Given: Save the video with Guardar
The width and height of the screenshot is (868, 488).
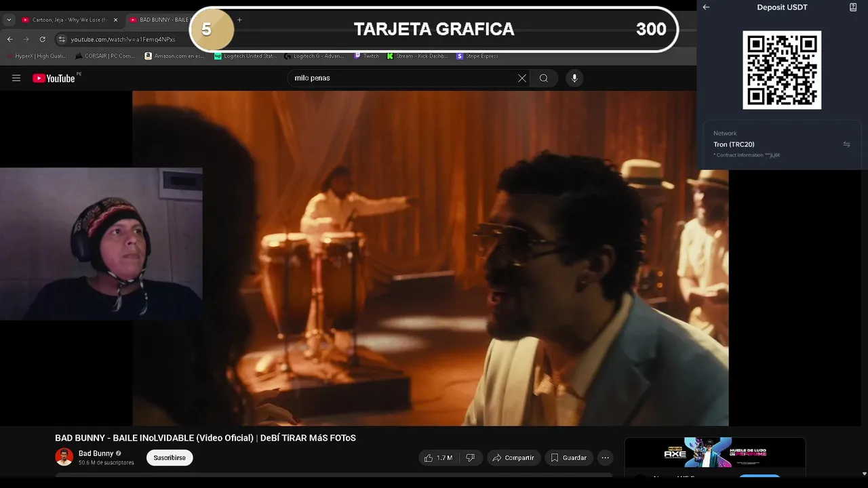Looking at the screenshot, I should click(568, 457).
